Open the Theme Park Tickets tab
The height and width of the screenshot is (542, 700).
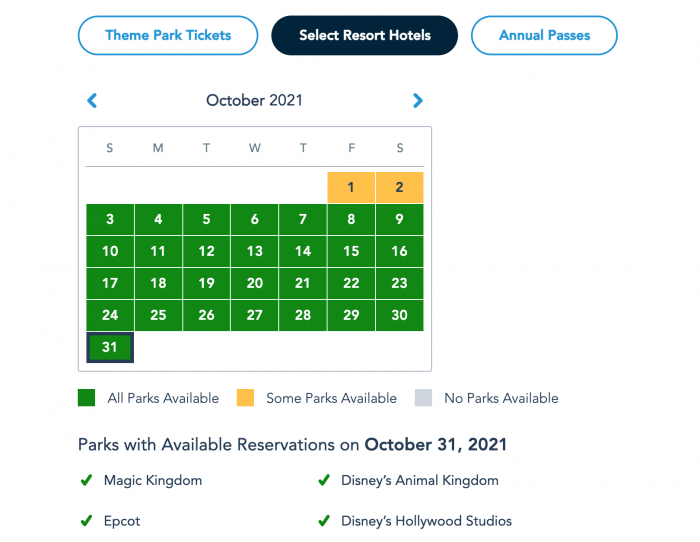click(168, 36)
